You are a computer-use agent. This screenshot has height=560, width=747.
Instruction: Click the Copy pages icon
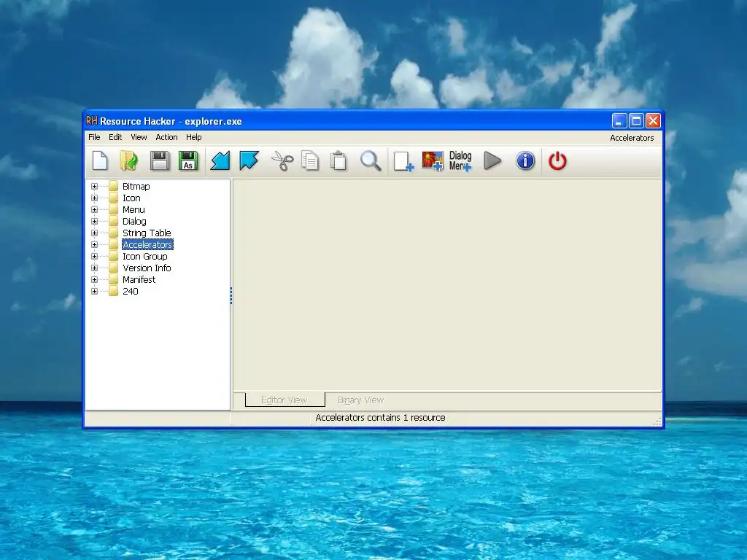point(310,160)
